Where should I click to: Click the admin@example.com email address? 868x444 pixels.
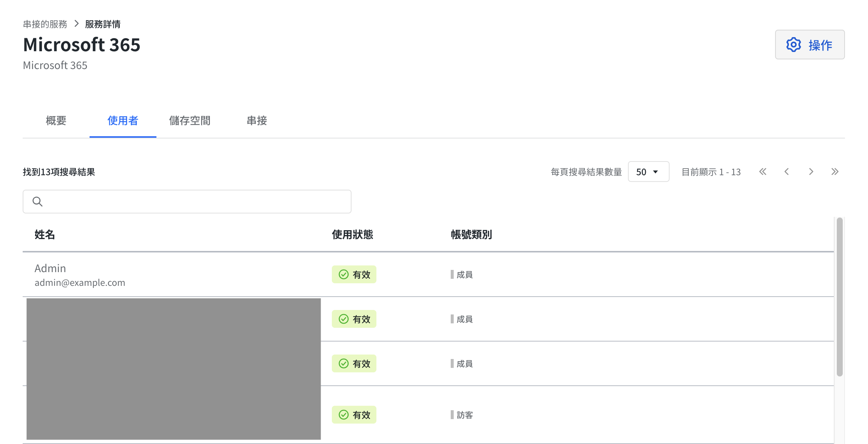pyautogui.click(x=80, y=283)
